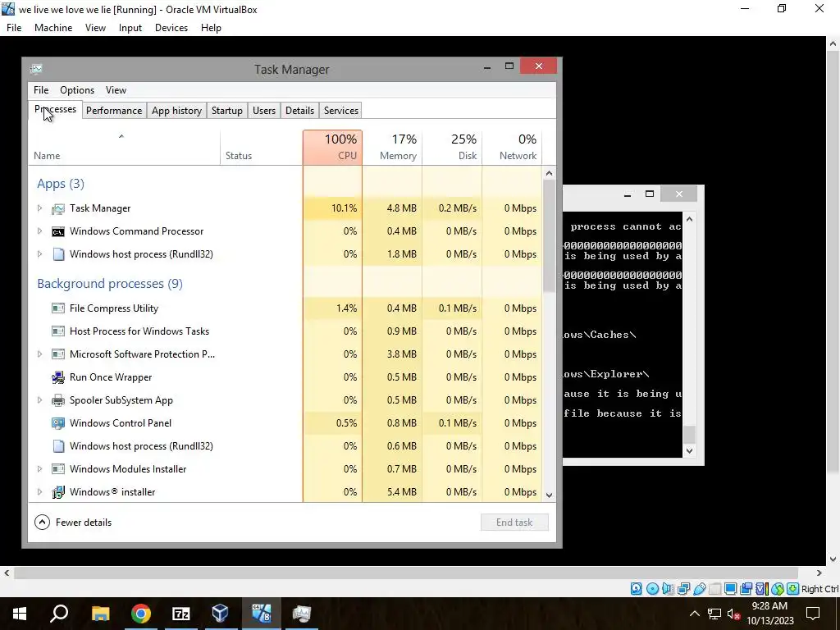Viewport: 840px width, 630px height.
Task: Open host taskbar search
Action: pyautogui.click(x=59, y=614)
